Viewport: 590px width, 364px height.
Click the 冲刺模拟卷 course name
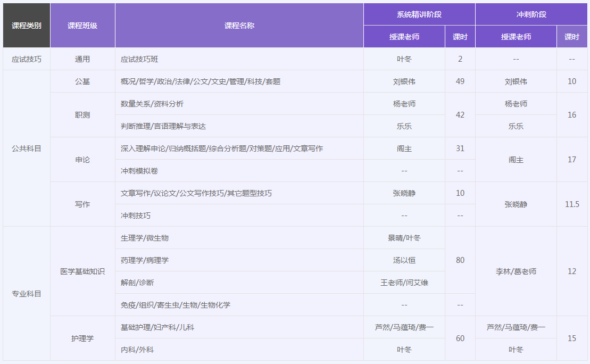tap(139, 171)
